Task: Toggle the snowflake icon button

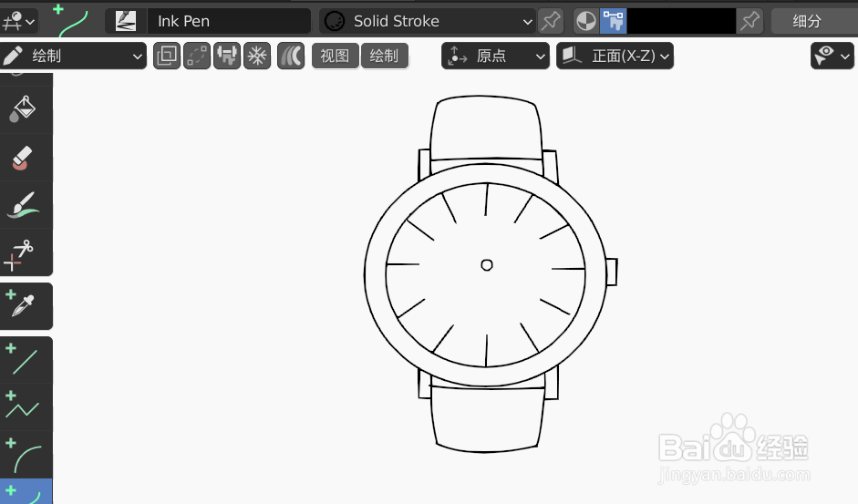Action: tap(257, 56)
